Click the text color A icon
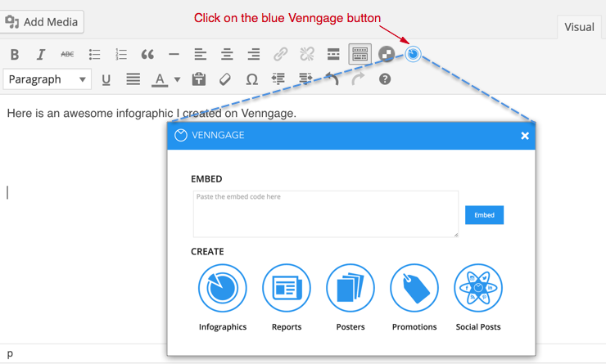 point(160,80)
